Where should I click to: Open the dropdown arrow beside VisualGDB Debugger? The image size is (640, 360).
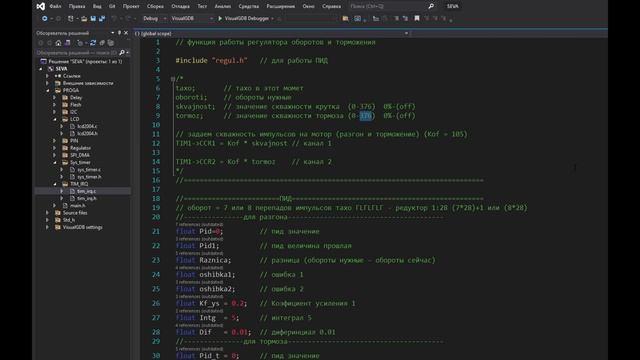(273, 18)
